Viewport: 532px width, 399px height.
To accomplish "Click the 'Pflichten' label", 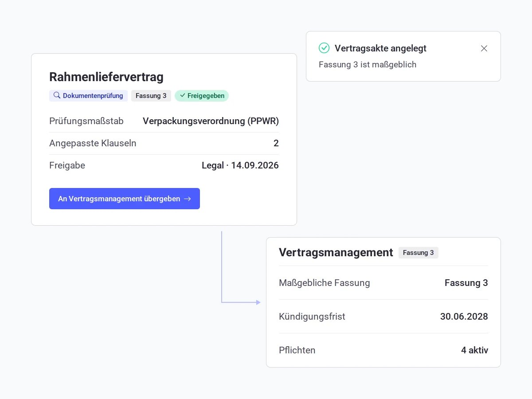I will pos(297,350).
